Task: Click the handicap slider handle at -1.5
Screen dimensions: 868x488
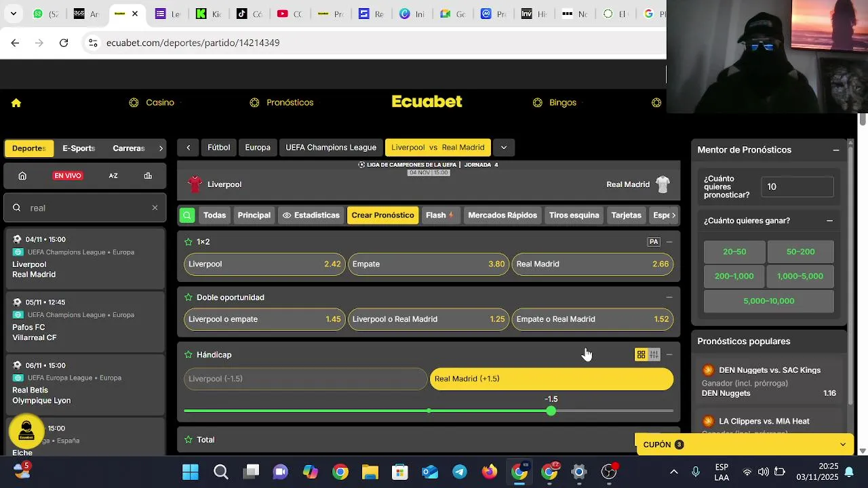Action: click(551, 411)
